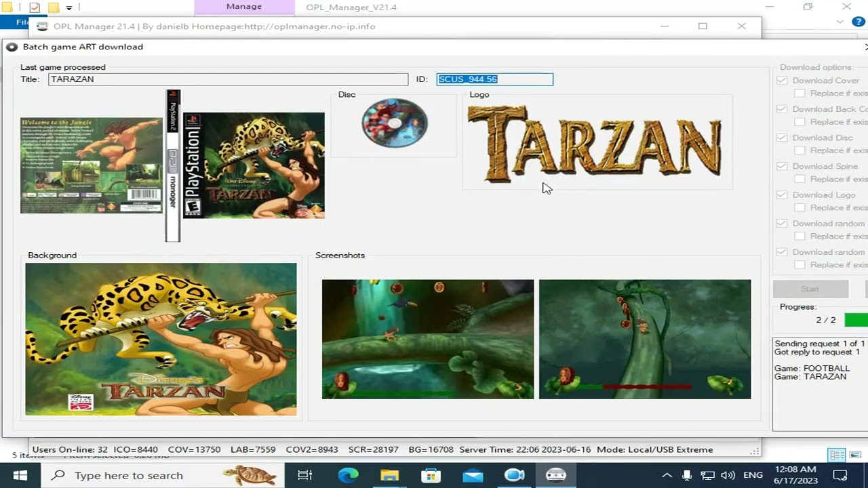868x488 pixels.
Task: Click the ID field with SCUS_944.56
Action: 495,79
